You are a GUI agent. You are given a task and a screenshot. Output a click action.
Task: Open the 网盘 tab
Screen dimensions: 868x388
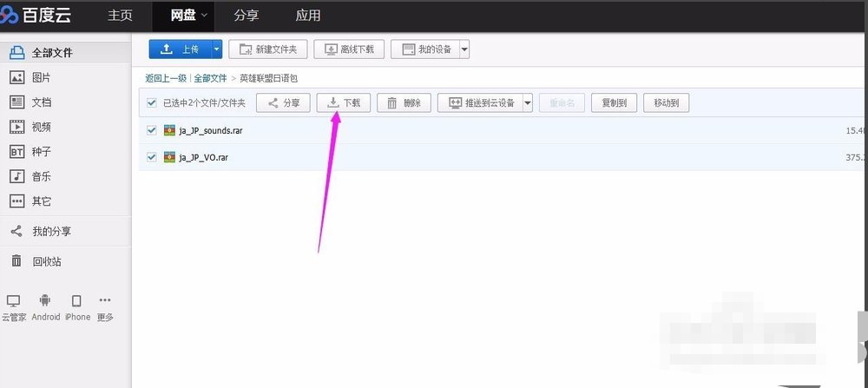[182, 16]
